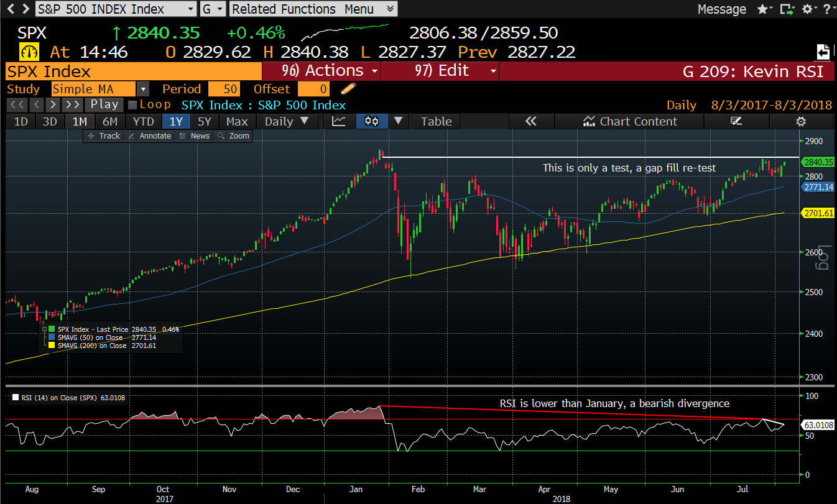Select the 5Y time range tab

pyautogui.click(x=203, y=121)
